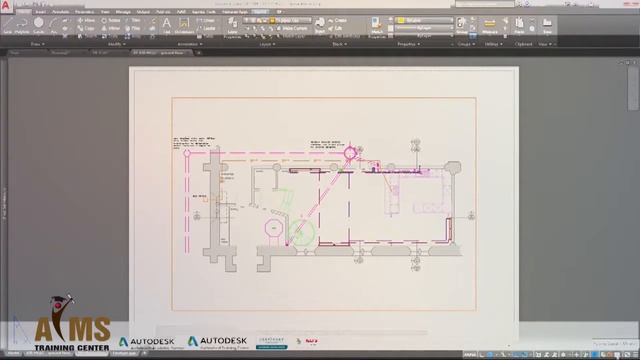The height and width of the screenshot is (360, 640).
Task: Select the Arc tool
Action: 53,25
